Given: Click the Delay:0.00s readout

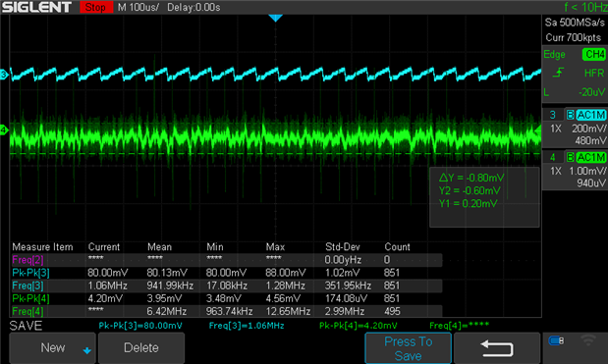Looking at the screenshot, I should point(193,7).
